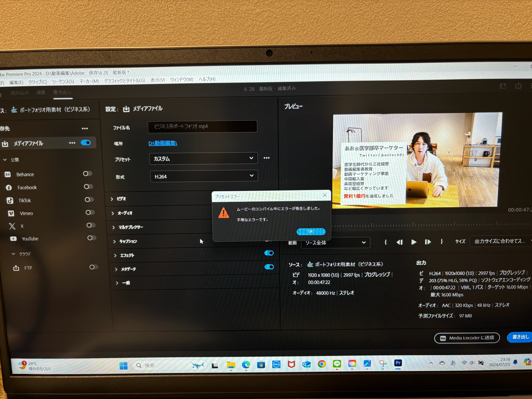Click the play button under preview

[x=414, y=242]
